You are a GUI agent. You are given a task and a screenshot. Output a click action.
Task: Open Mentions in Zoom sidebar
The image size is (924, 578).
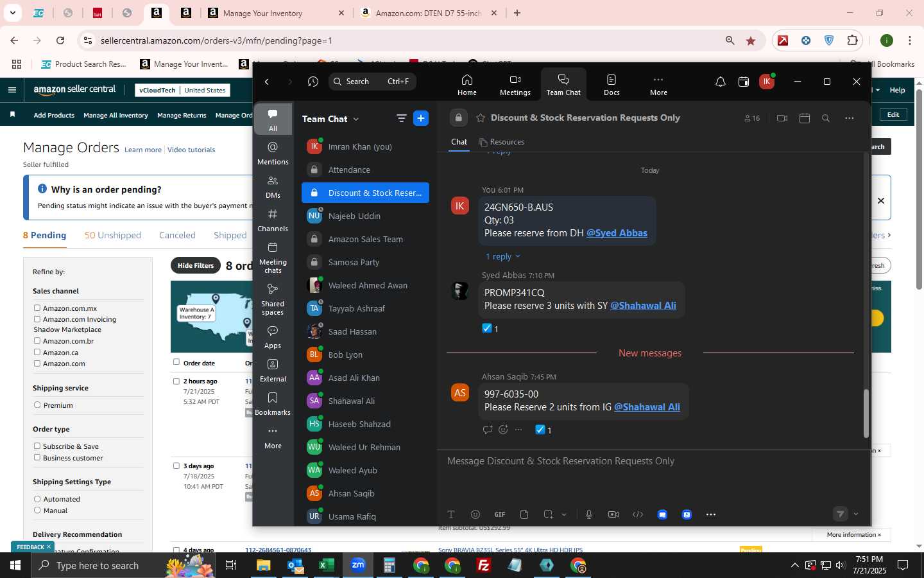pos(273,153)
